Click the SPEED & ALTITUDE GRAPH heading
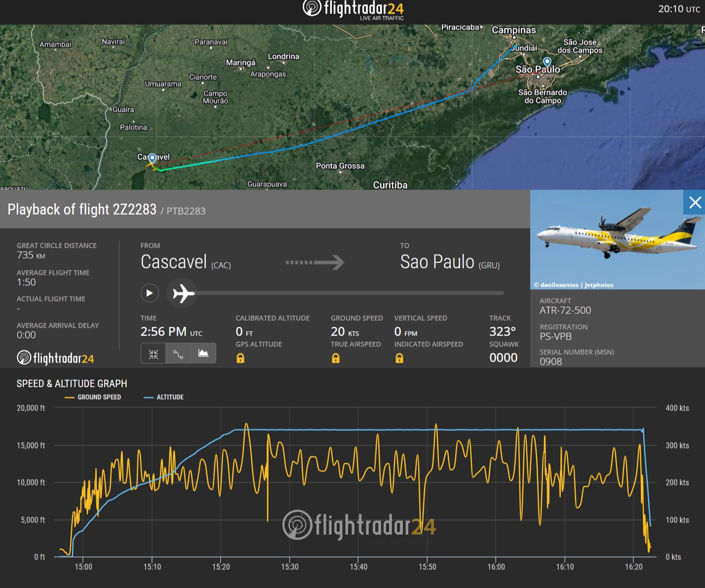Viewport: 705px width, 588px height. coord(72,383)
